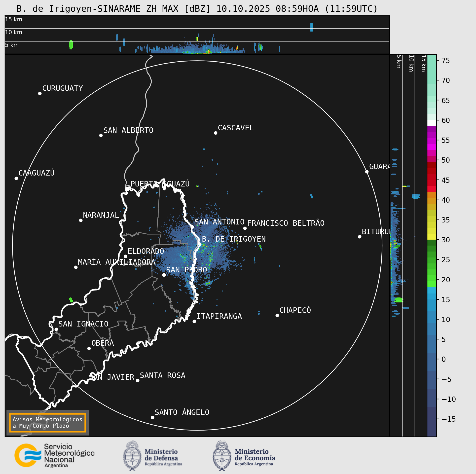Open Avisos Meteorológicos a Muy Corto Plazo
The image size is (476, 474).
point(47,423)
